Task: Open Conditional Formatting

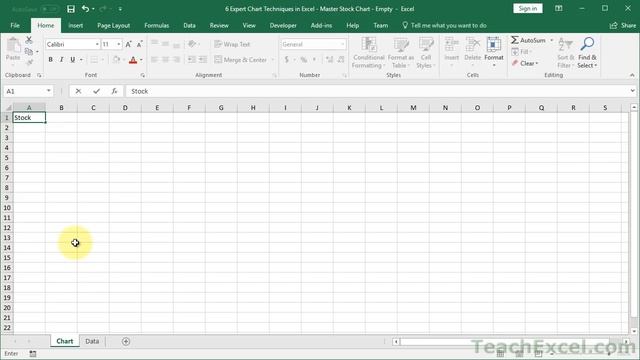Action: click(x=368, y=53)
